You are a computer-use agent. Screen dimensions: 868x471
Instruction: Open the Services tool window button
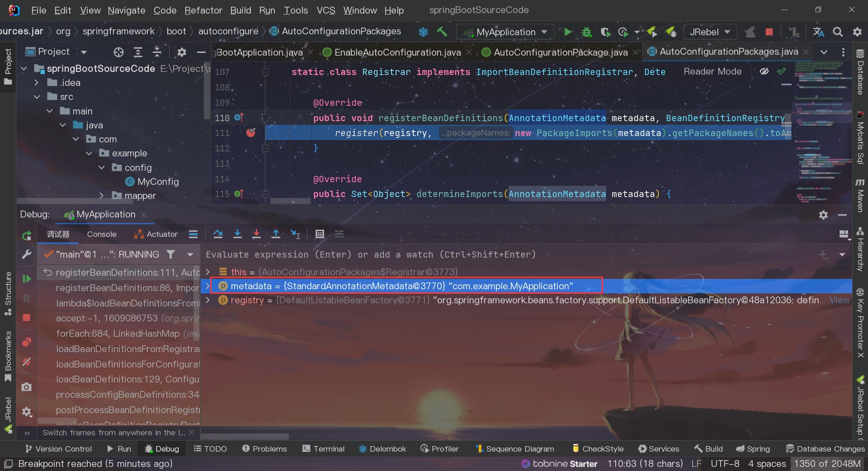click(659, 449)
